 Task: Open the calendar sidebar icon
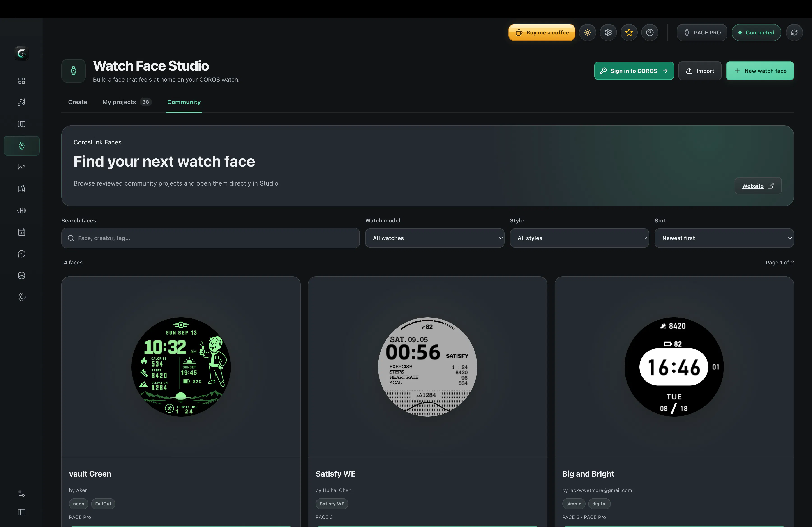tap(21, 232)
